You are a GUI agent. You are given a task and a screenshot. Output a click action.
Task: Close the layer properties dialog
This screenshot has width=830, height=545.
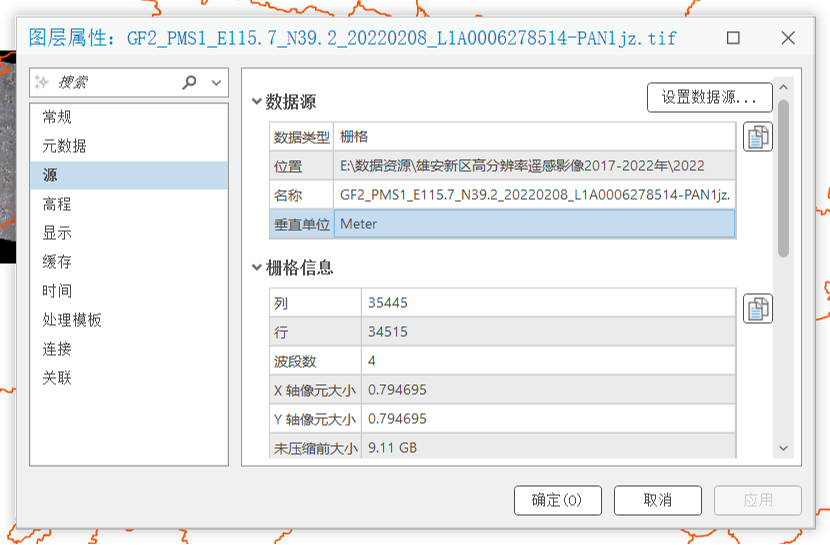pos(788,38)
